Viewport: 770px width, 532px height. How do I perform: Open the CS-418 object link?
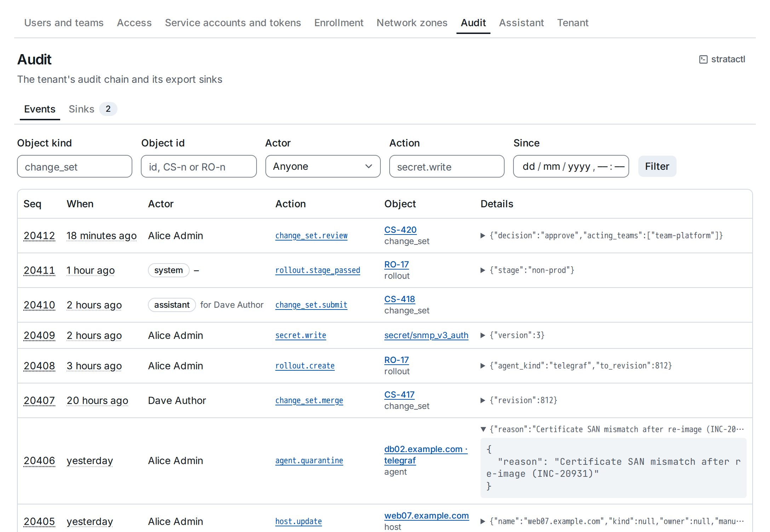(x=400, y=299)
